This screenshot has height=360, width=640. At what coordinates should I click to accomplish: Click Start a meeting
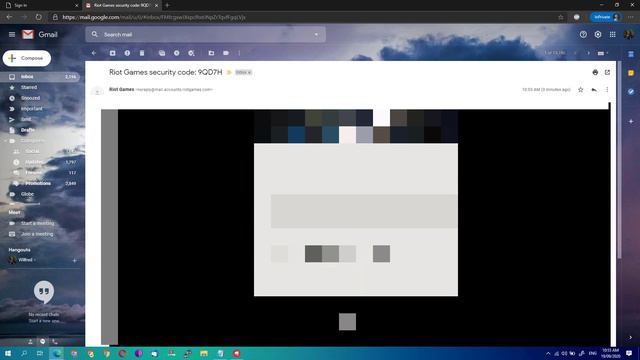37,223
